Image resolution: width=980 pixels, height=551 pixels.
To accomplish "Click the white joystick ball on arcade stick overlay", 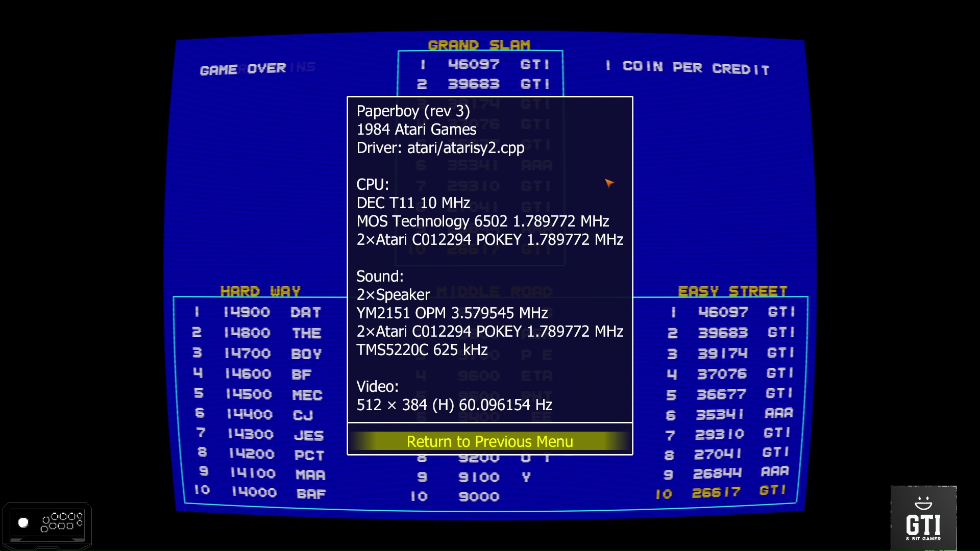I will point(23,522).
